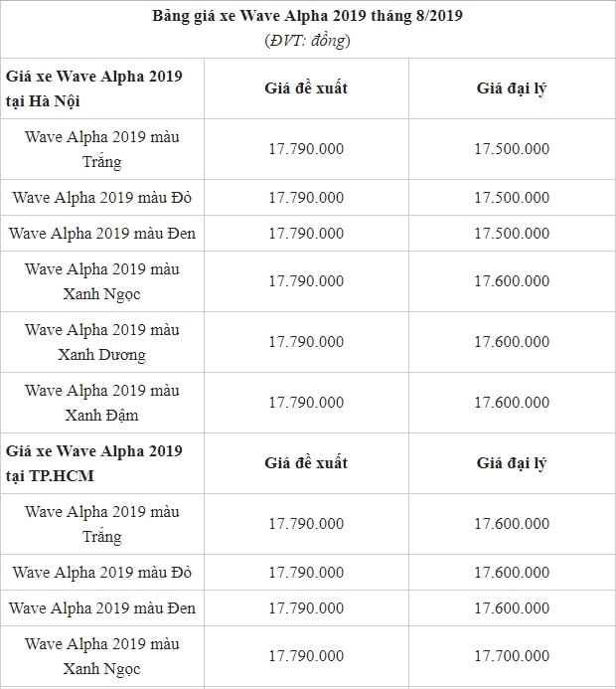The width and height of the screenshot is (616, 689).
Task: Click the Giá đề xuất header in Hà Nội section
Action: click(306, 88)
